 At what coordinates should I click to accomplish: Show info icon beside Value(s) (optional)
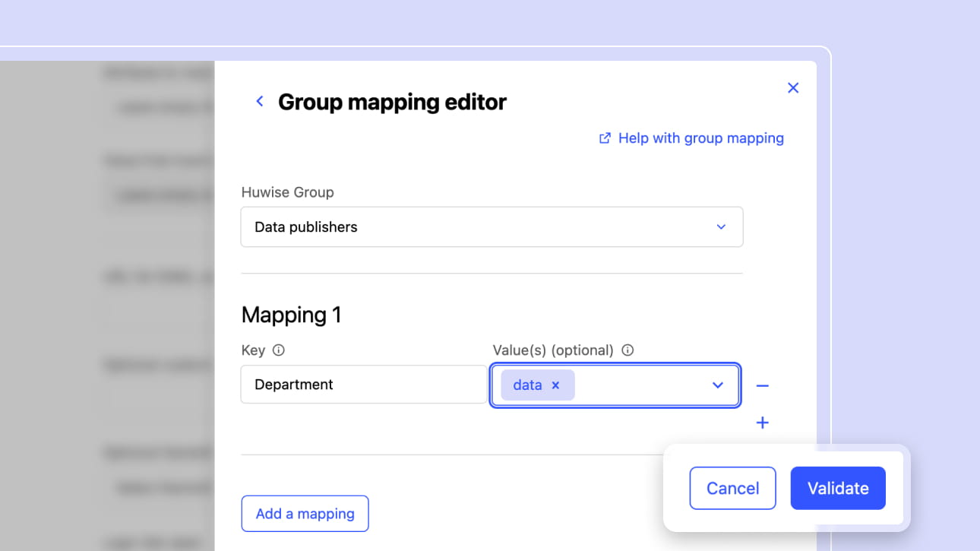coord(628,350)
